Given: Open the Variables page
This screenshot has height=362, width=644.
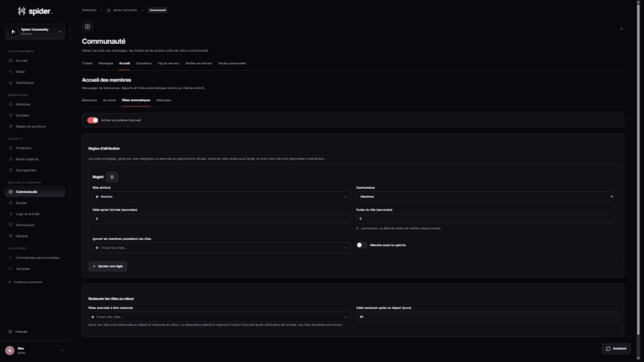Looking at the screenshot, I should point(35,269).
